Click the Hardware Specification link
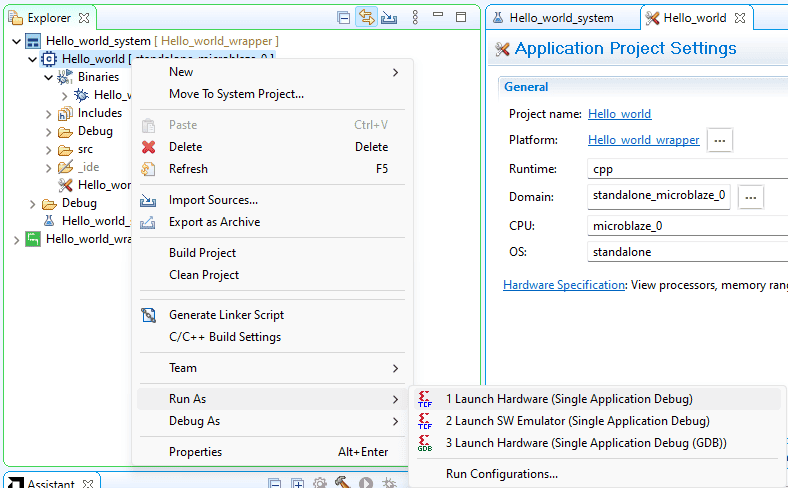This screenshot has width=788, height=488. click(x=564, y=285)
